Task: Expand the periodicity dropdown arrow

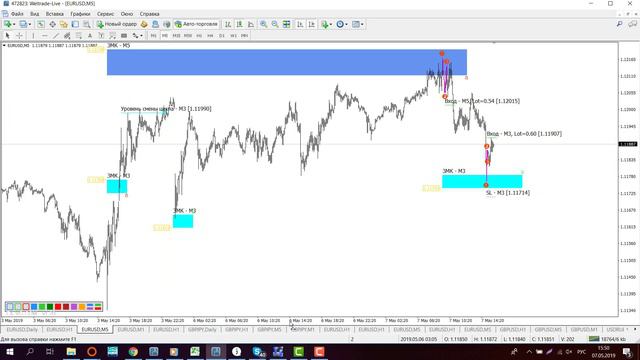Action: [x=347, y=24]
